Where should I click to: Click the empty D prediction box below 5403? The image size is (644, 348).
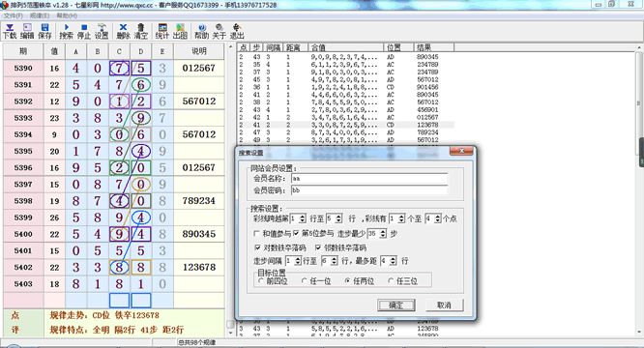tap(141, 300)
